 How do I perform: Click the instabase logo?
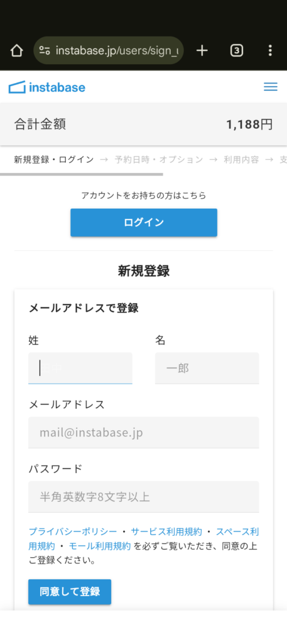47,87
